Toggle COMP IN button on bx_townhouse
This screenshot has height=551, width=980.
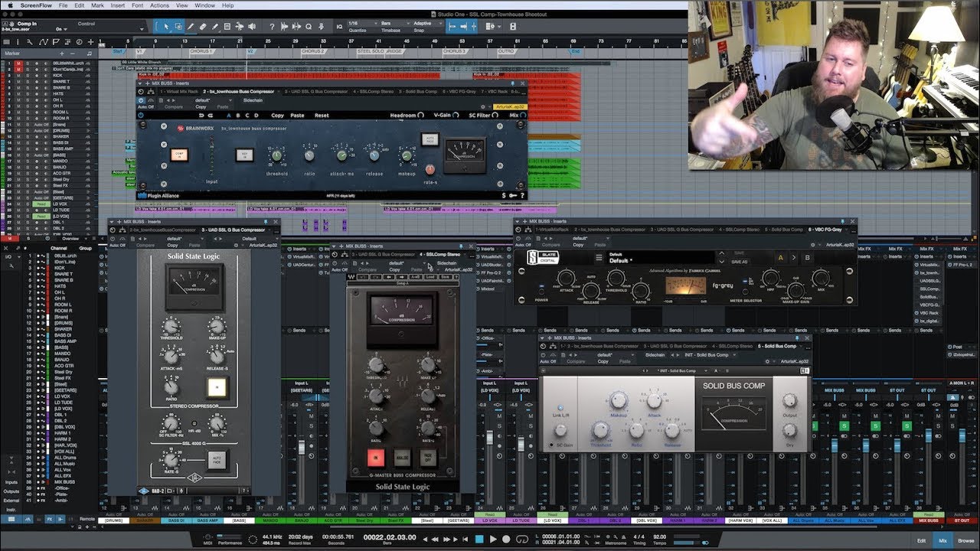click(179, 155)
